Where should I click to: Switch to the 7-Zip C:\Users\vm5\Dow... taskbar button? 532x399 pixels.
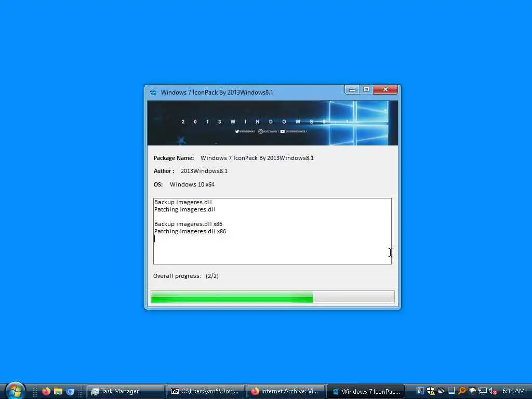pos(205,391)
